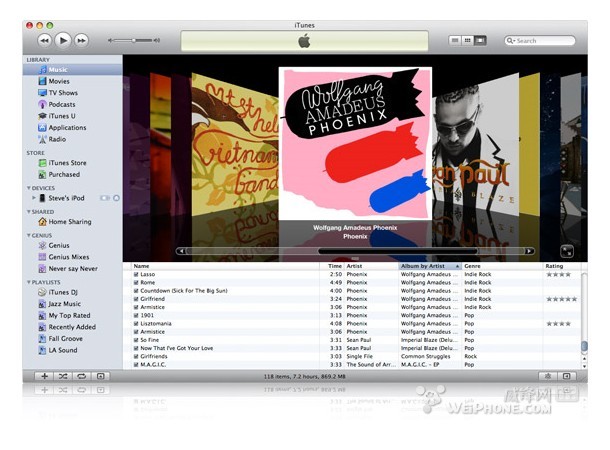Collapse the Devices section

[28, 188]
